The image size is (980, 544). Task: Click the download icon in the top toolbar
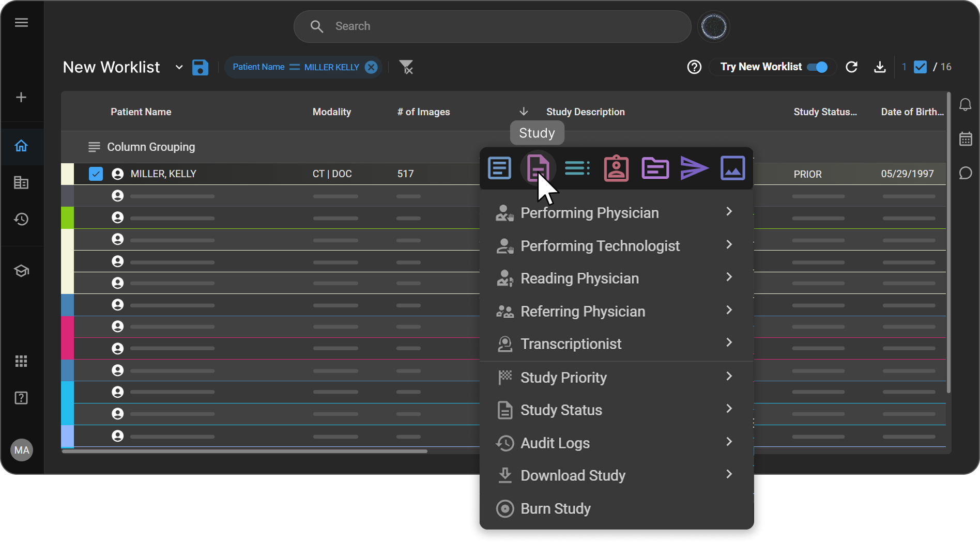coord(880,67)
